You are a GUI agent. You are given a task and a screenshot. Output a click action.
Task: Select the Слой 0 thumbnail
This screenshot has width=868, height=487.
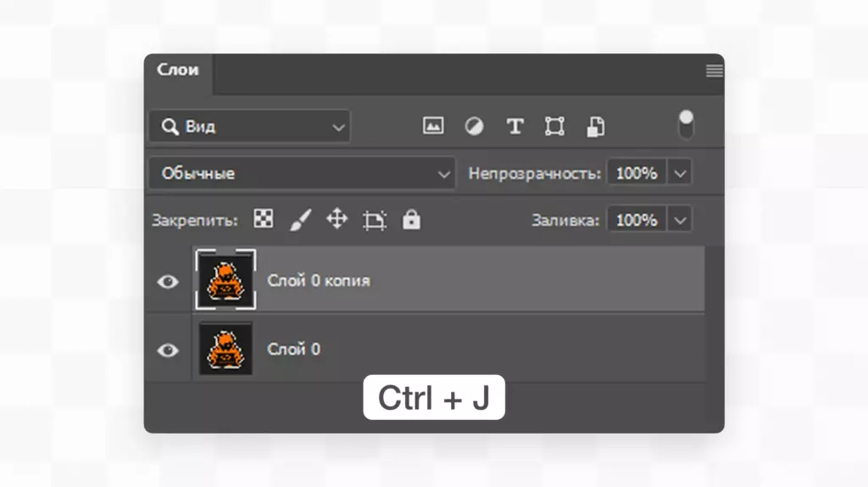click(225, 349)
